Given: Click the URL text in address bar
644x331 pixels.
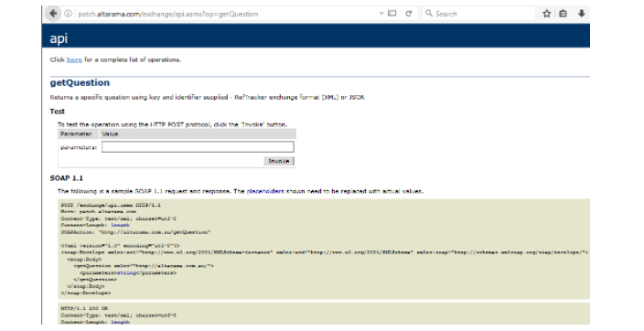Looking at the screenshot, I should click(x=168, y=14).
